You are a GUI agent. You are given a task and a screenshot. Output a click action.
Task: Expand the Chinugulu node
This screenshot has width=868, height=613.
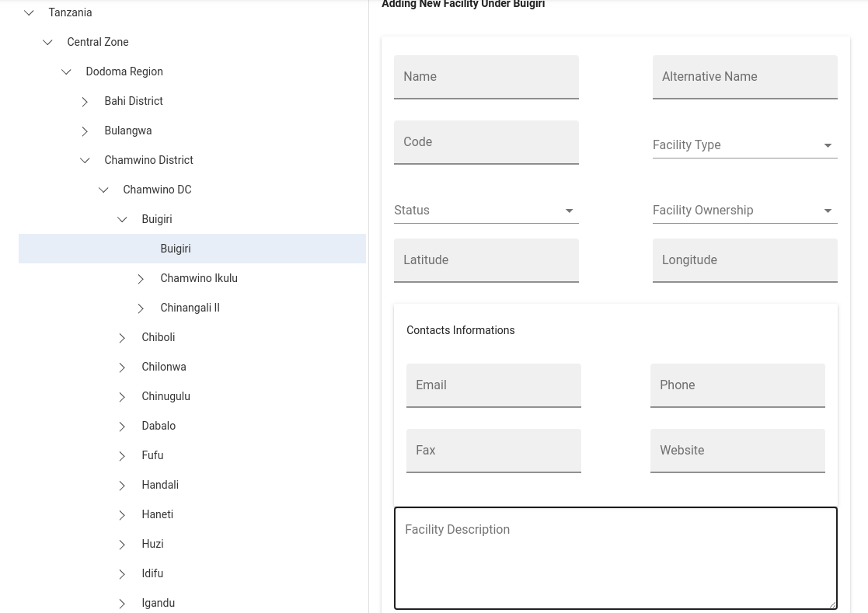pos(122,397)
